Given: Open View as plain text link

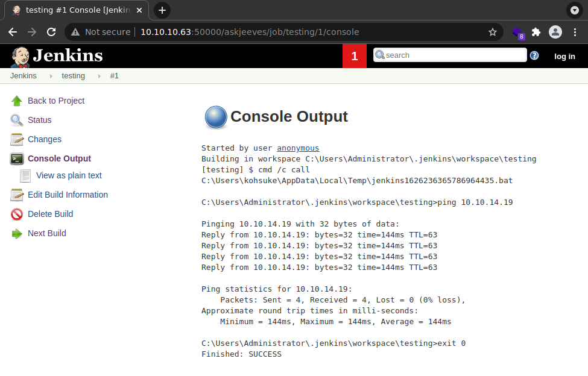Looking at the screenshot, I should 69,175.
